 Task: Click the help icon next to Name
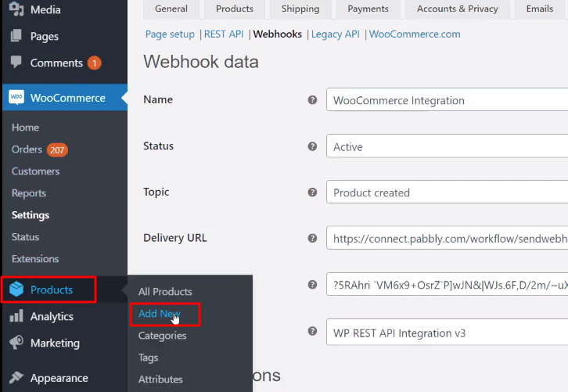(x=312, y=99)
